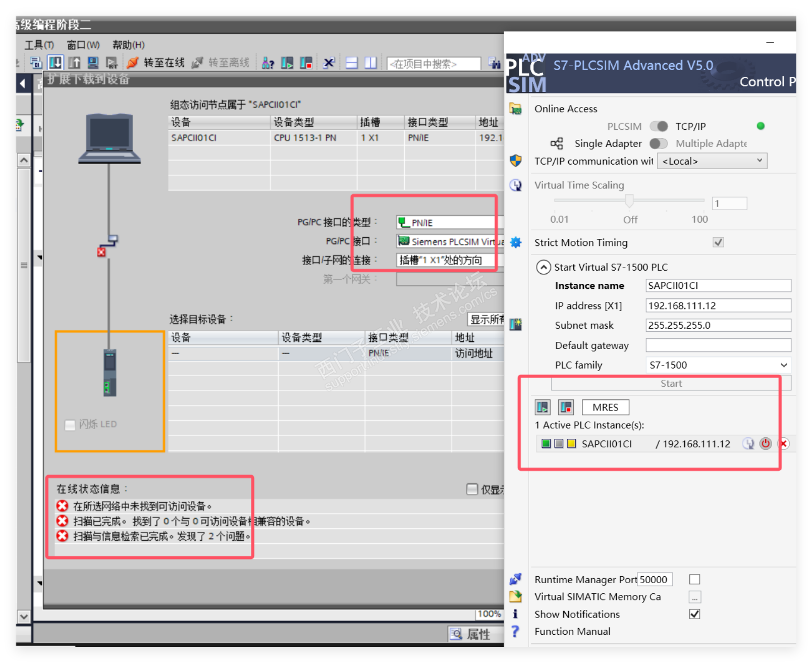This screenshot has height=662, width=812.
Task: Enable the Runtime Manager Port checkbox
Action: (695, 579)
